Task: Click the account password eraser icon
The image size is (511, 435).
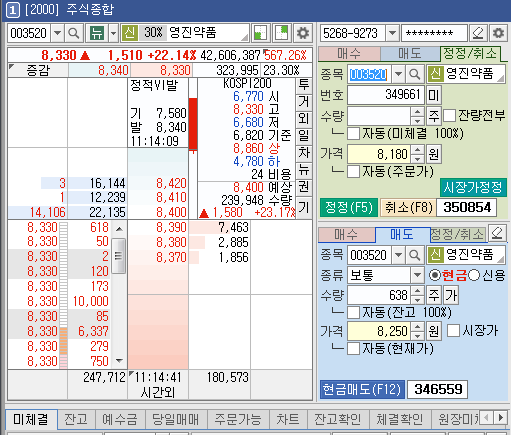Action: pyautogui.click(x=478, y=33)
